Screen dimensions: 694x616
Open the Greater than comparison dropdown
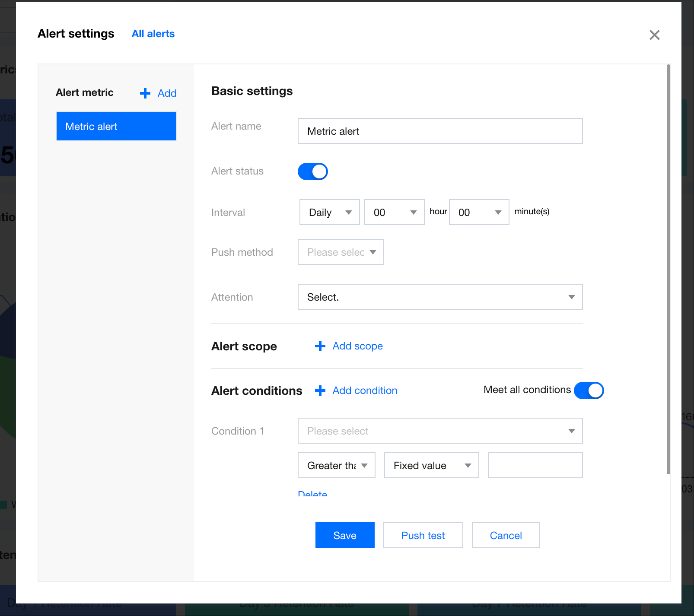coord(336,465)
